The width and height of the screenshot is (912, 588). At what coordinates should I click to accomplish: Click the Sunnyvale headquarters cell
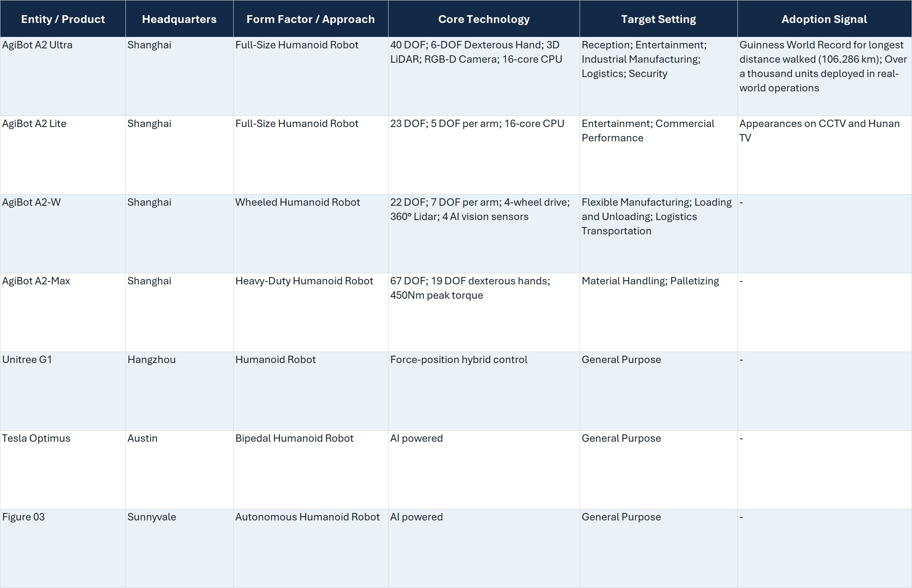tap(179, 548)
